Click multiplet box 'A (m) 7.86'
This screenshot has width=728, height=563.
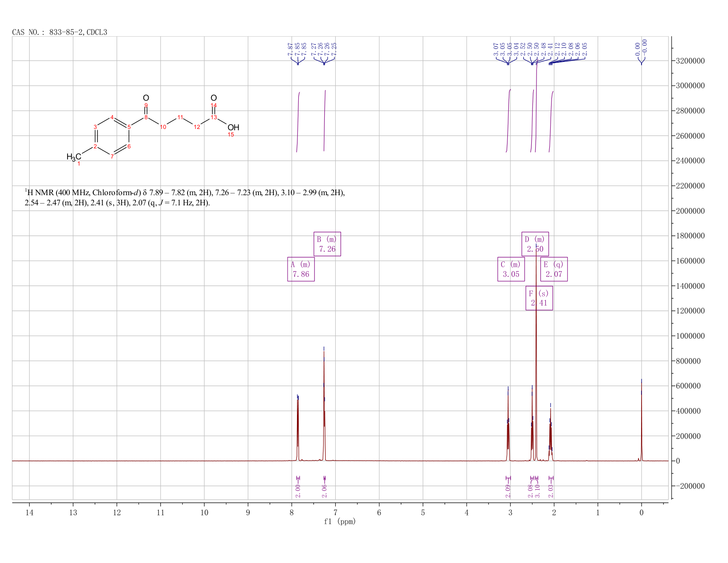click(x=301, y=269)
